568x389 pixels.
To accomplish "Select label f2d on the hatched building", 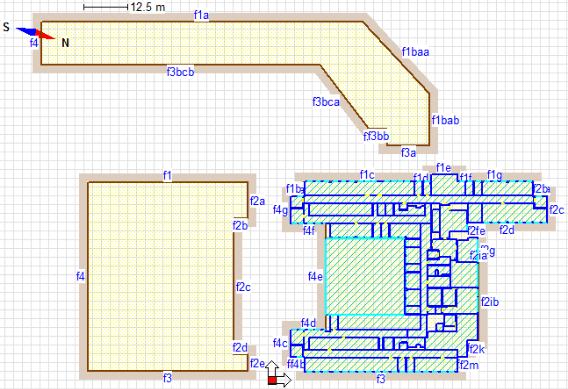I will (x=506, y=229).
